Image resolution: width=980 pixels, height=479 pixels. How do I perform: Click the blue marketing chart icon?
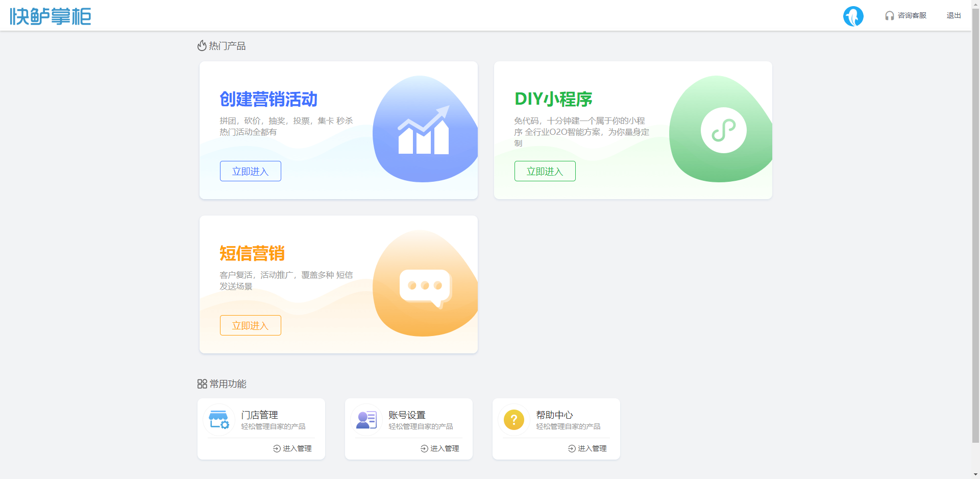(423, 130)
